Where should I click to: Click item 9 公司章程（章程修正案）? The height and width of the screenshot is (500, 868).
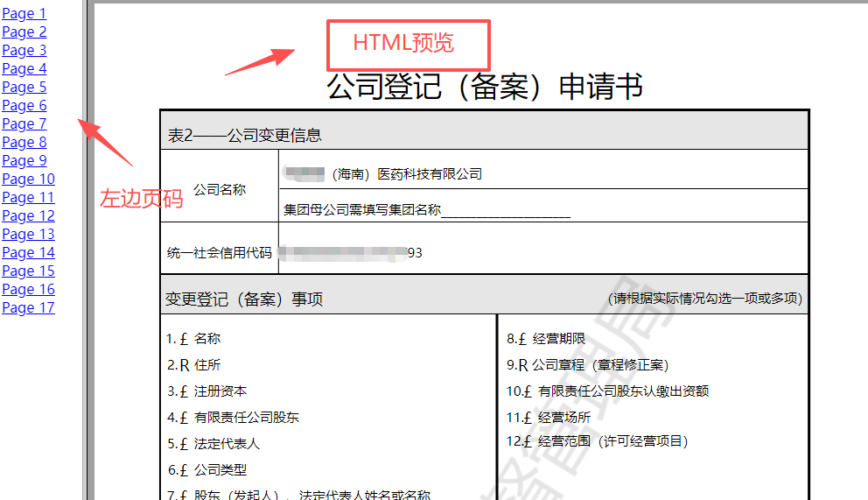coord(588,365)
